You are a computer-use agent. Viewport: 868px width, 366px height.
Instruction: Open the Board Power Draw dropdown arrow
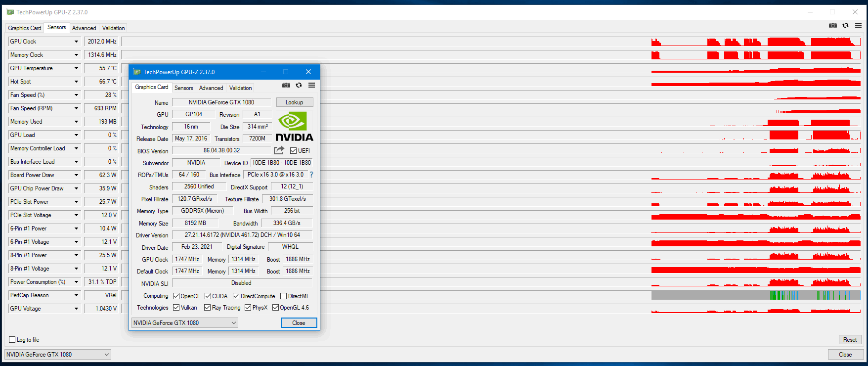pos(76,175)
